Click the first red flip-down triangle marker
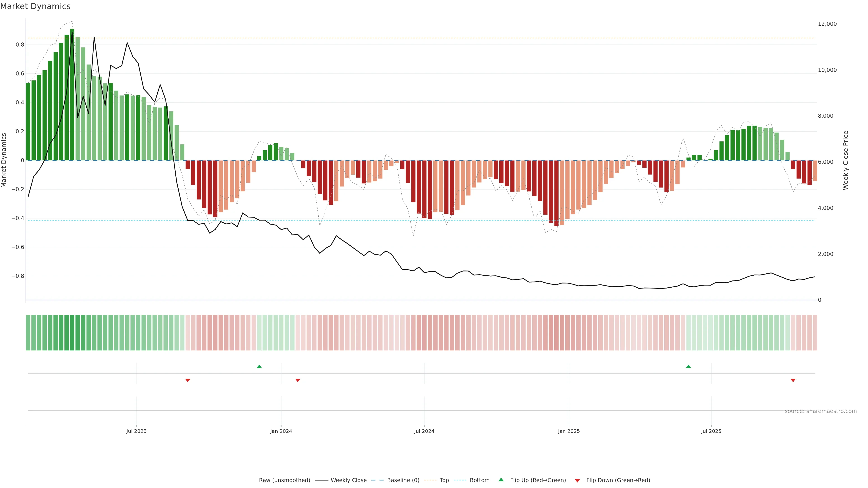 (188, 380)
